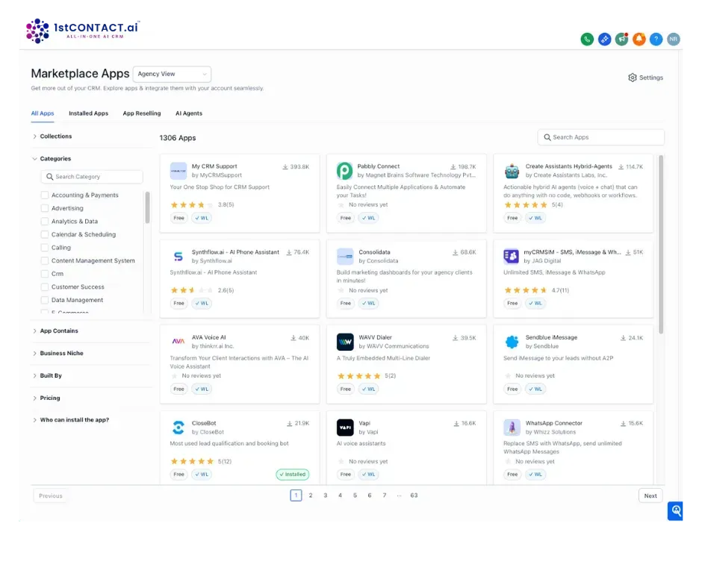Click the AVA Voice AI logo
Image resolution: width=702 pixels, height=588 pixels.
click(178, 342)
